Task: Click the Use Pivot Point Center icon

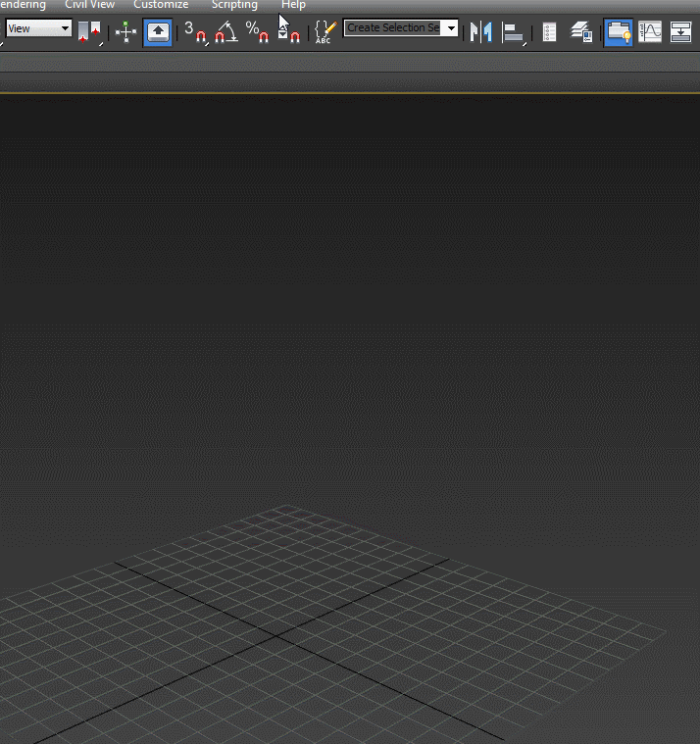Action: (89, 31)
